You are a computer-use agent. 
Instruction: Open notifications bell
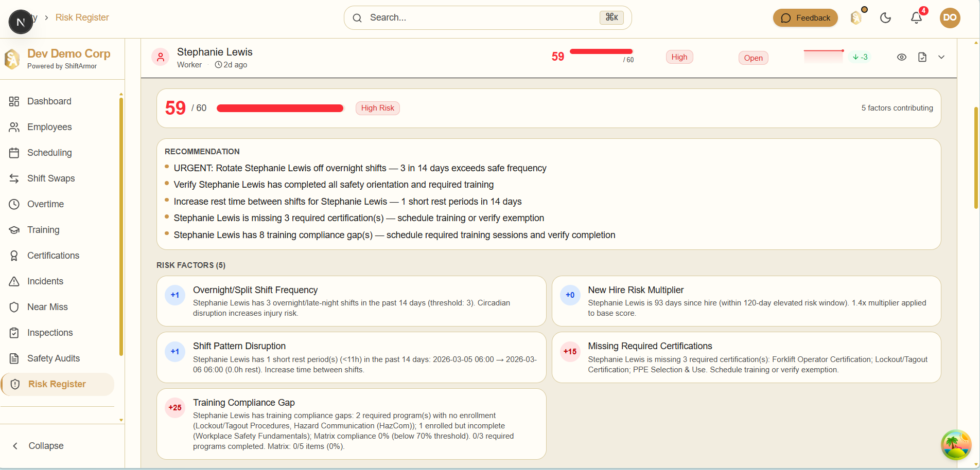point(916,18)
